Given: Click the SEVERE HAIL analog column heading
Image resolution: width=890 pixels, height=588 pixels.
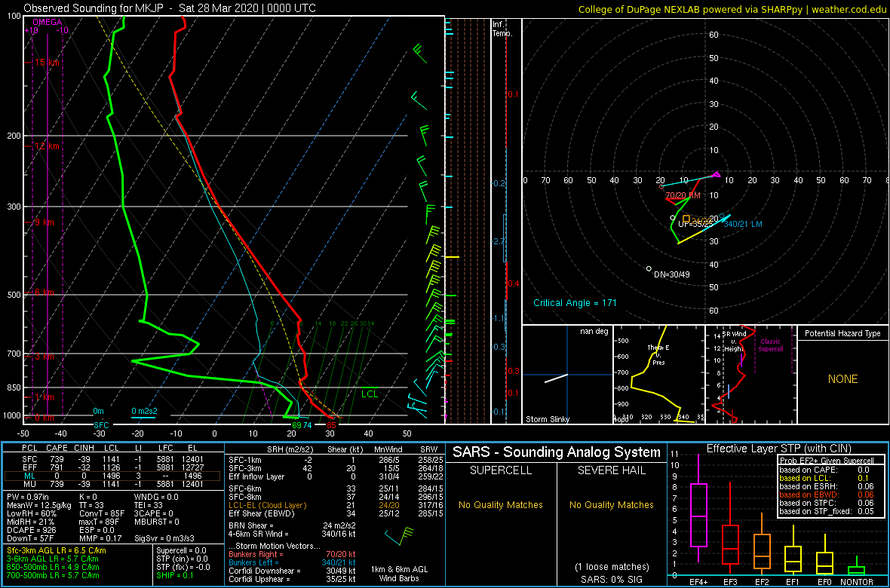Looking at the screenshot, I should click(x=612, y=470).
